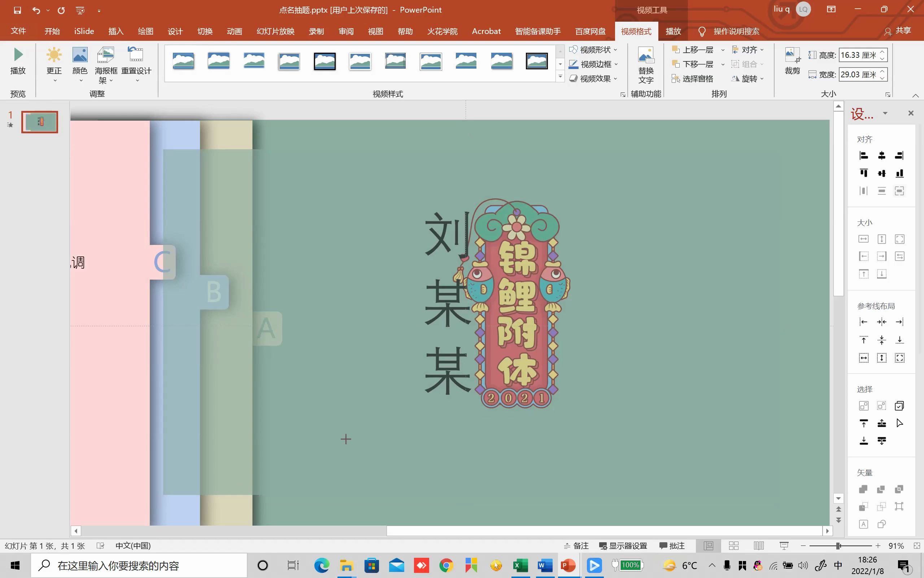Increase height with the stepper up arrow
The width and height of the screenshot is (924, 578).
882,52
